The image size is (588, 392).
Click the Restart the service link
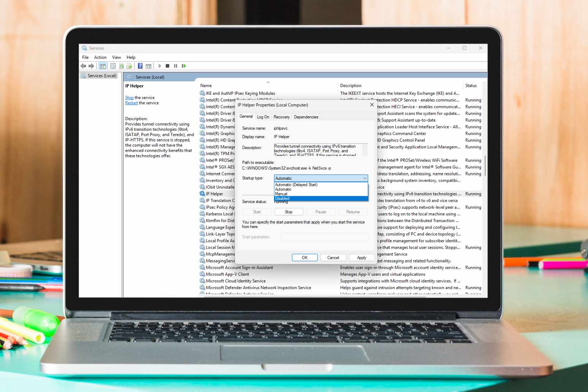132,103
